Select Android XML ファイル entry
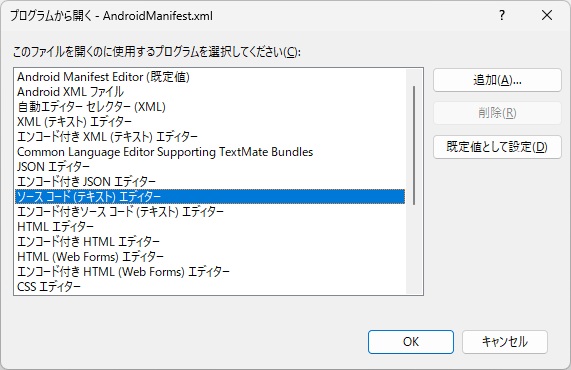This screenshot has height=370, width=571. point(210,92)
